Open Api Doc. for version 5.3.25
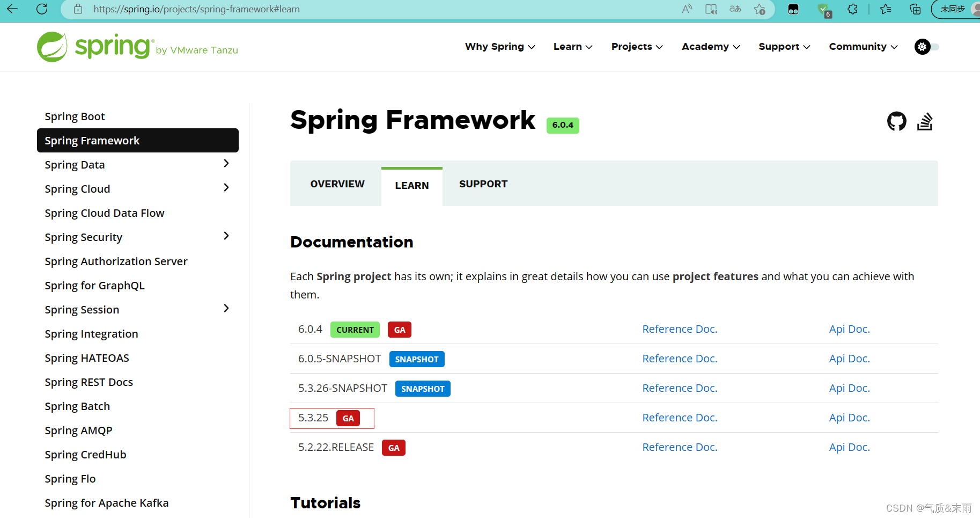Screen dimensions: 980x518 pyautogui.click(x=850, y=418)
